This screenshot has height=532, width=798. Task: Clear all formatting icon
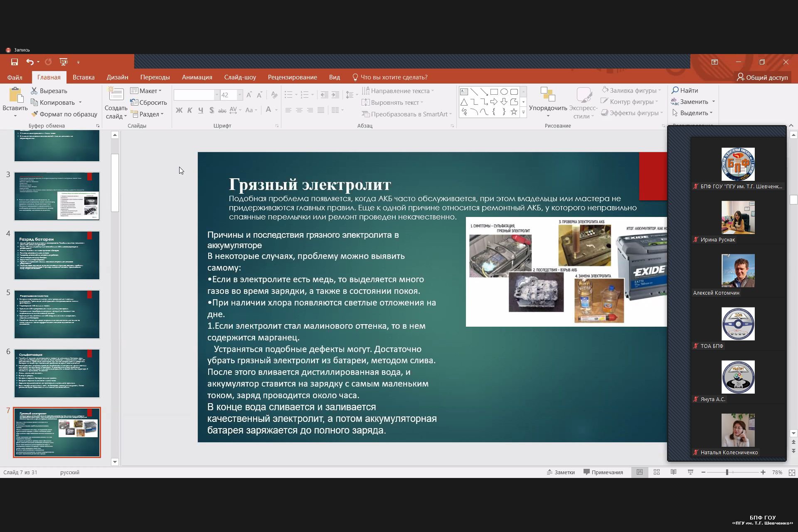pyautogui.click(x=274, y=95)
